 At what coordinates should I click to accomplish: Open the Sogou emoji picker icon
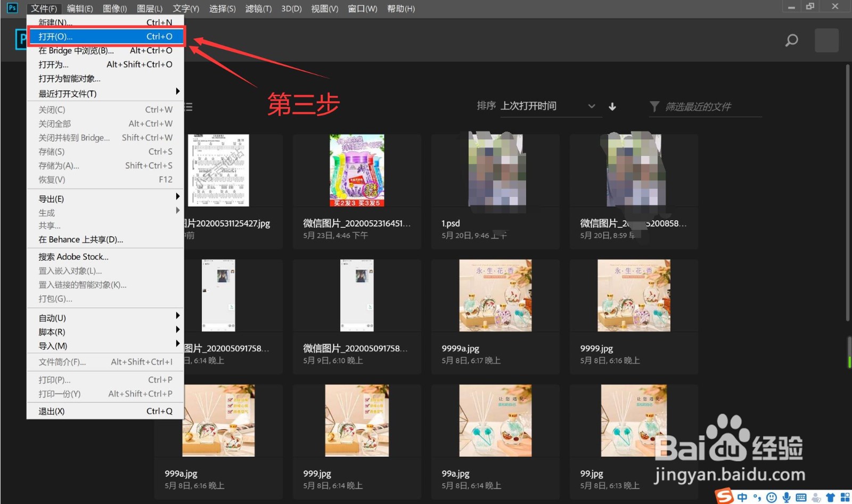772,497
